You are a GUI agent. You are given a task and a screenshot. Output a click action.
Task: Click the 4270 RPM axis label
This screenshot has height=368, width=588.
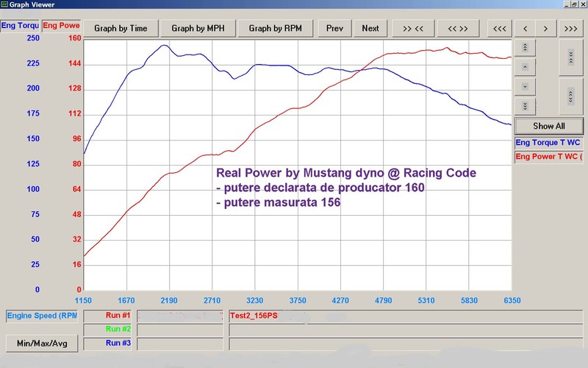[340, 301]
